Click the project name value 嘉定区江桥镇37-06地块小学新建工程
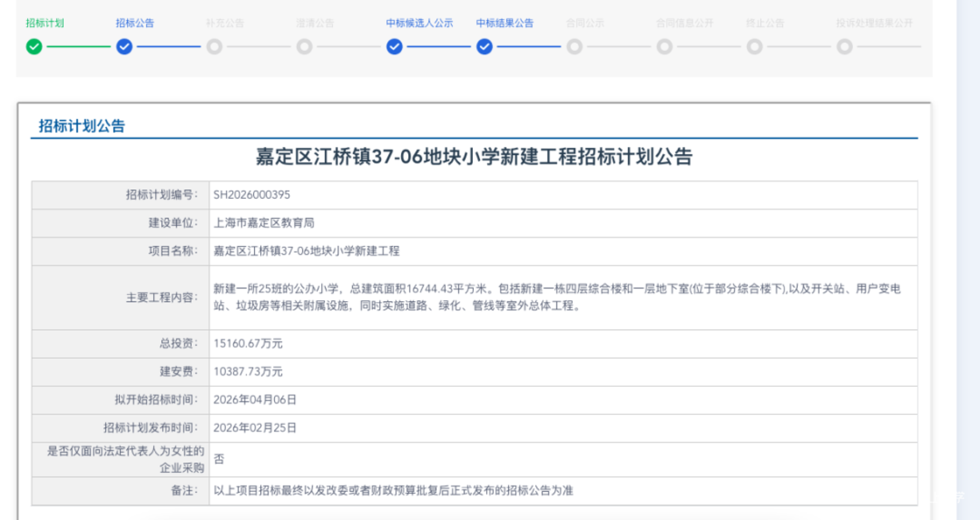The height and width of the screenshot is (520, 980). [x=307, y=251]
